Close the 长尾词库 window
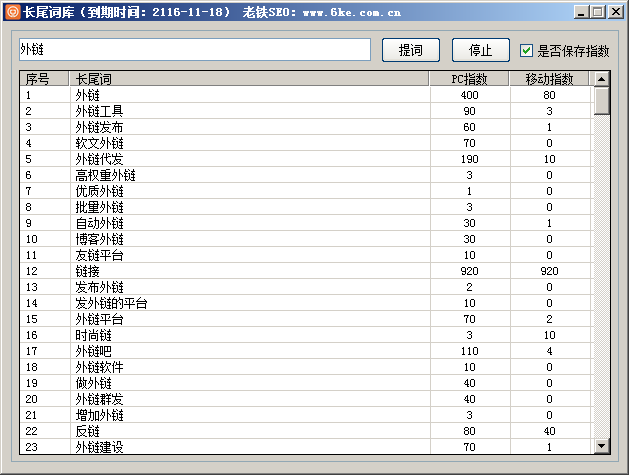The image size is (629, 475). (x=615, y=12)
